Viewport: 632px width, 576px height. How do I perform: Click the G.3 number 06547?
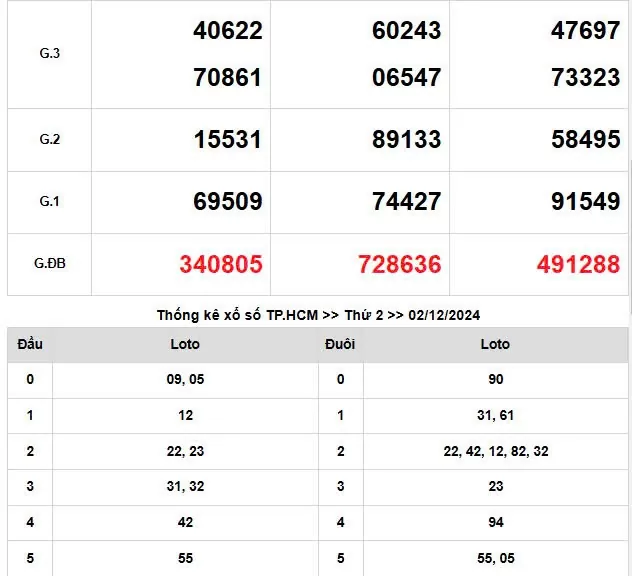(x=407, y=77)
